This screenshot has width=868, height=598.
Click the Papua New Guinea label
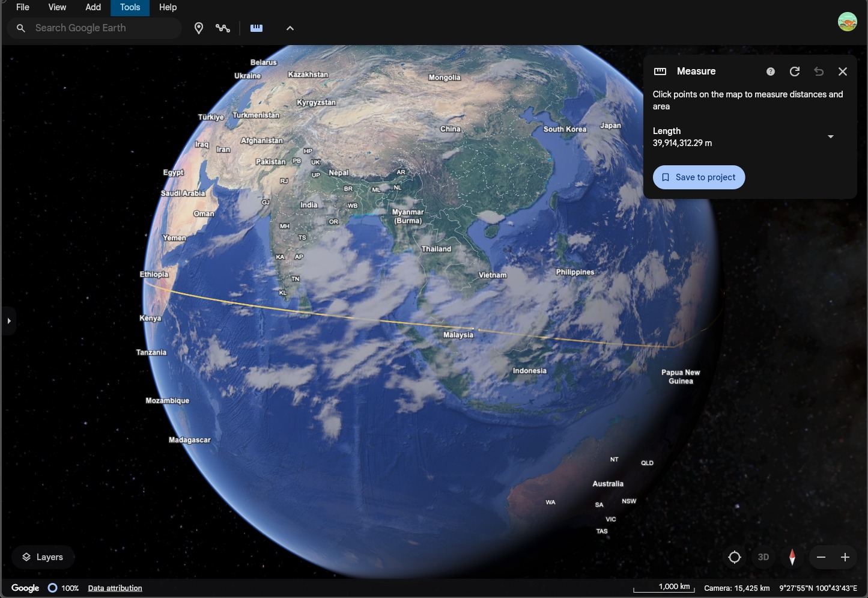(681, 377)
